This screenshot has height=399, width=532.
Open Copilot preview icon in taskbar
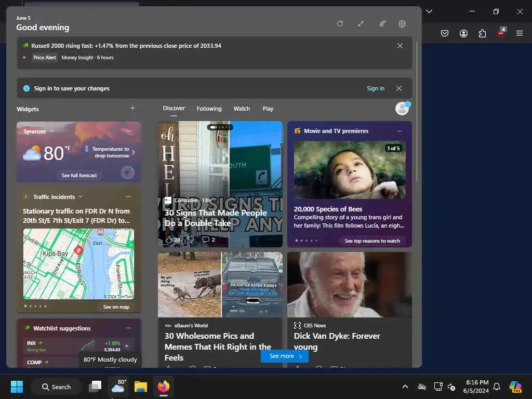(516, 387)
